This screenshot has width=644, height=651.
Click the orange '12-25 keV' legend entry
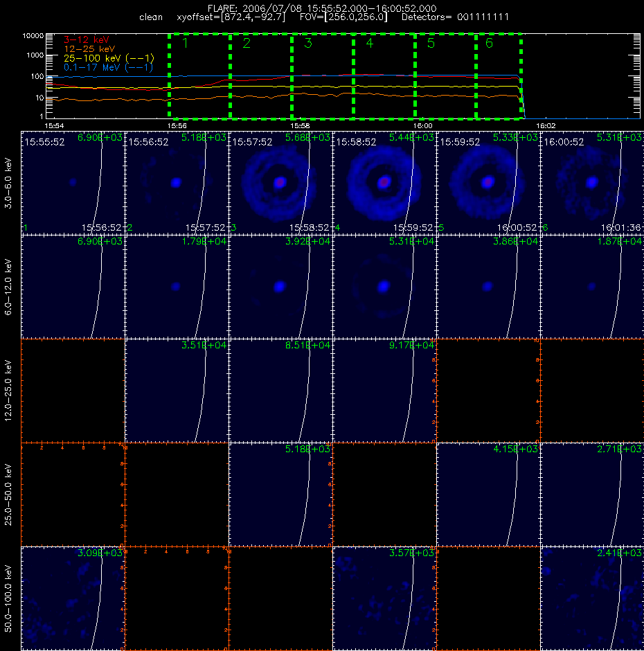coord(89,49)
